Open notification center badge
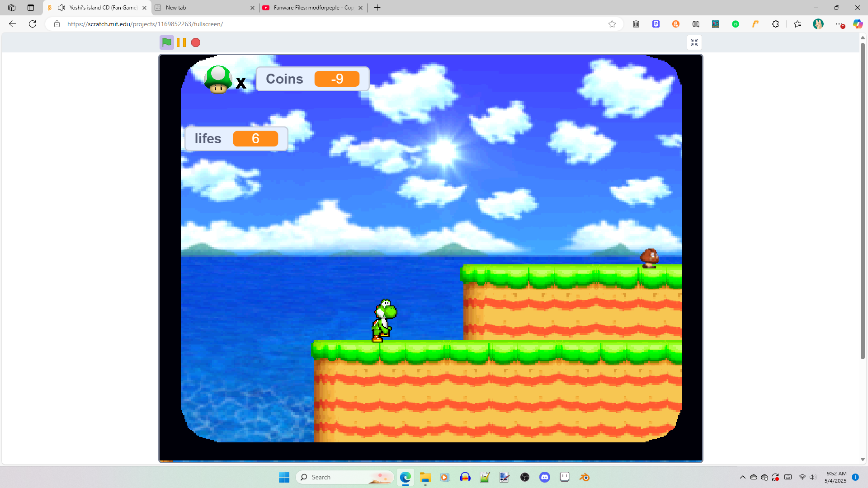The width and height of the screenshot is (868, 488). (x=855, y=477)
